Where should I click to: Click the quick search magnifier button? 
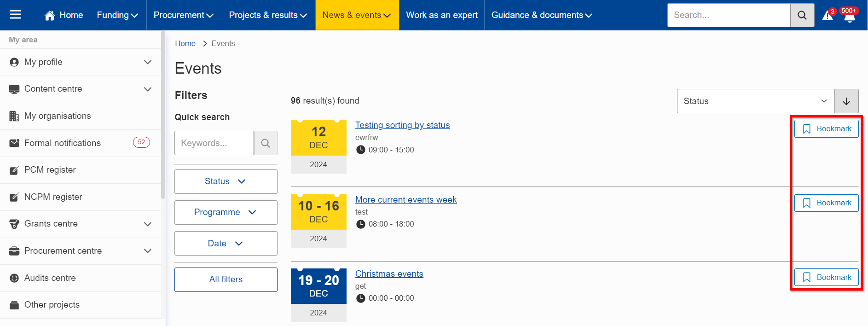pyautogui.click(x=266, y=143)
